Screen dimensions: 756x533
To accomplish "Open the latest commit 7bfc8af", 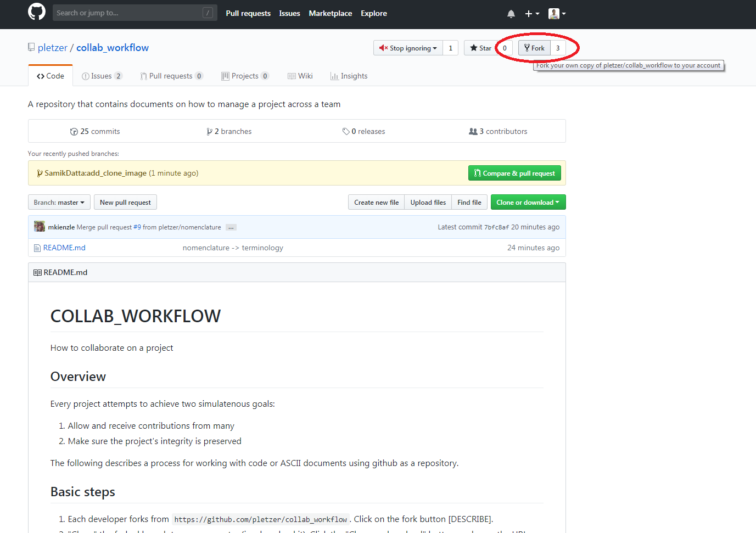I will 496,227.
